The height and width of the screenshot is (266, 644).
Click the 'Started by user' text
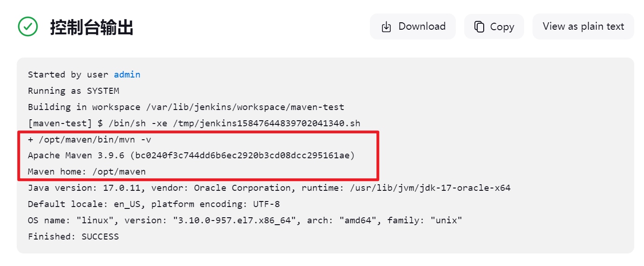click(x=69, y=75)
